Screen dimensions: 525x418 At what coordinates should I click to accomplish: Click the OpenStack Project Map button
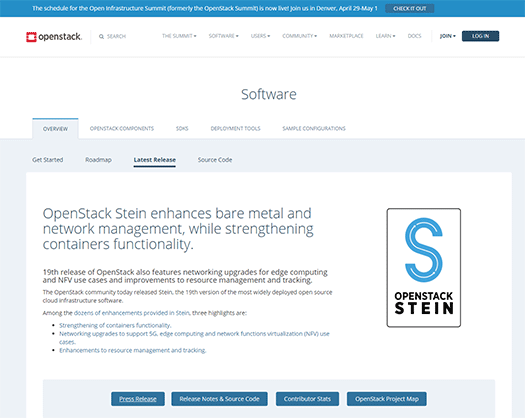click(387, 399)
